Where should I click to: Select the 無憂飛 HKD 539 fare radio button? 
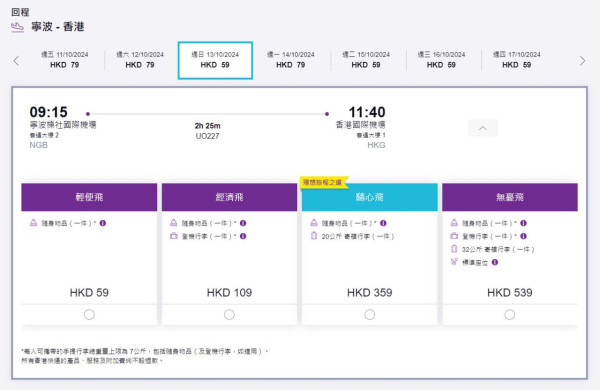510,315
